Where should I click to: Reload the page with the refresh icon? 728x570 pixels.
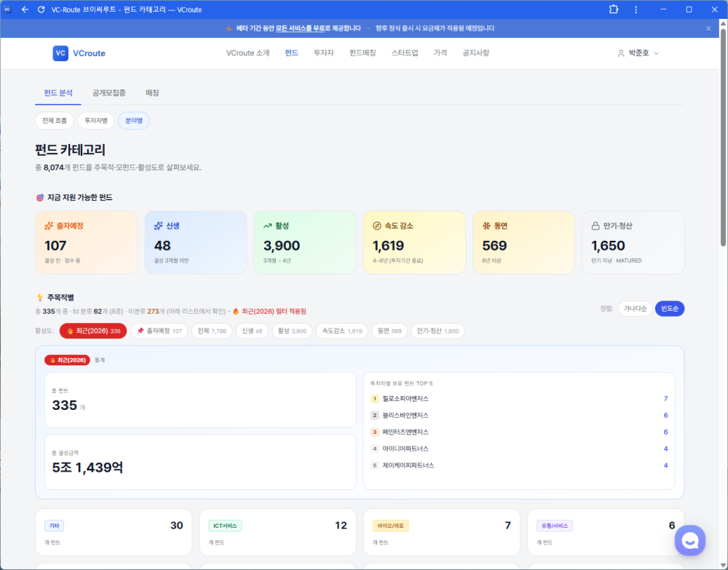(x=41, y=9)
